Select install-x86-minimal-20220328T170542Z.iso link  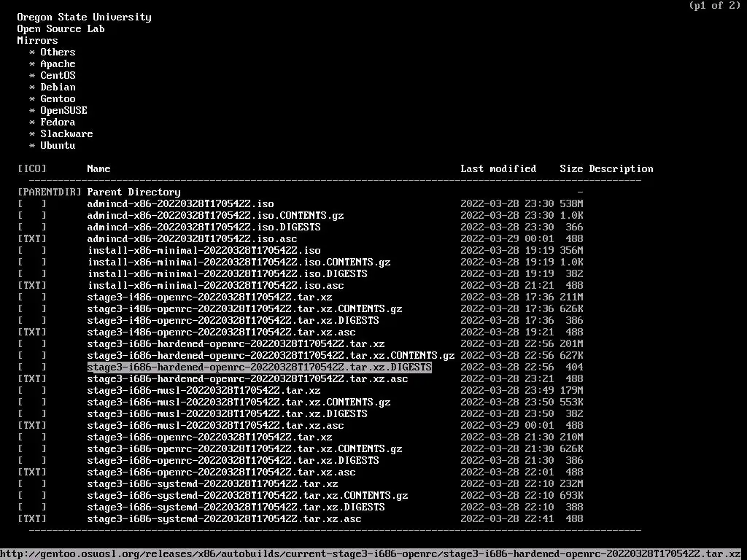(x=204, y=251)
